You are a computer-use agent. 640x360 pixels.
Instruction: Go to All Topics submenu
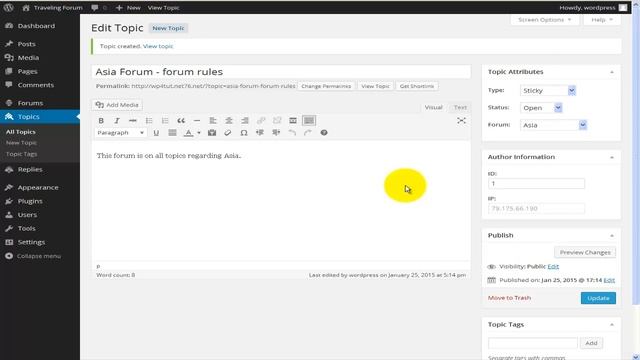20,132
